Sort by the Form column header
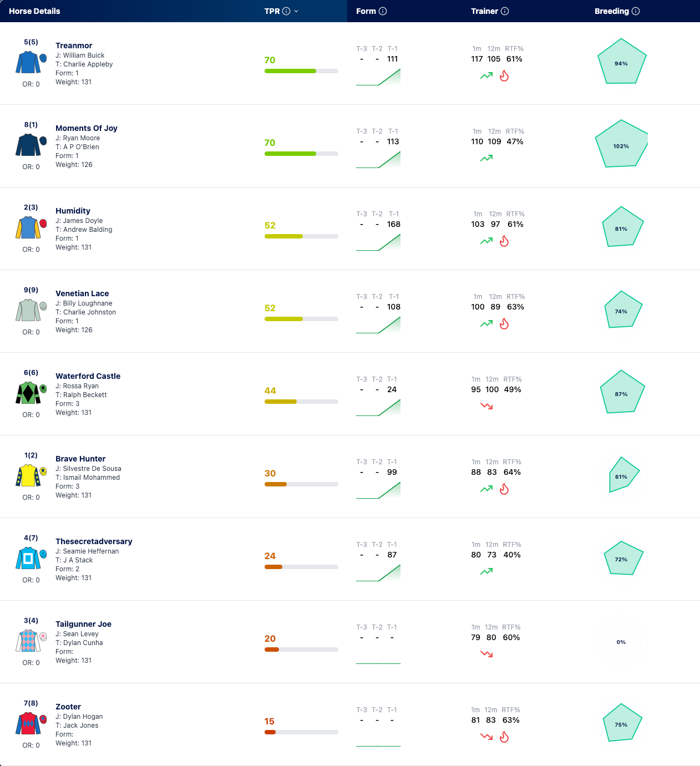 pos(366,11)
